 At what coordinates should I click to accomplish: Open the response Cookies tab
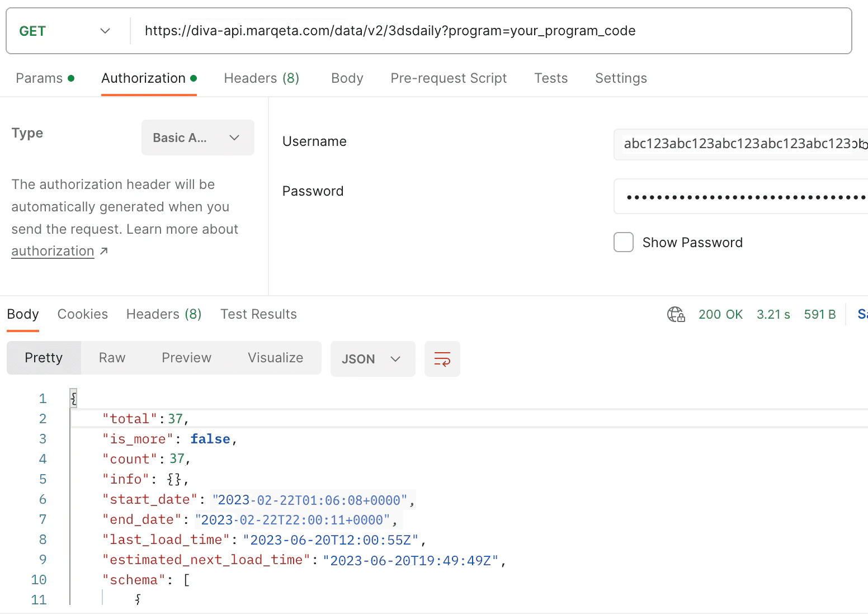tap(83, 314)
